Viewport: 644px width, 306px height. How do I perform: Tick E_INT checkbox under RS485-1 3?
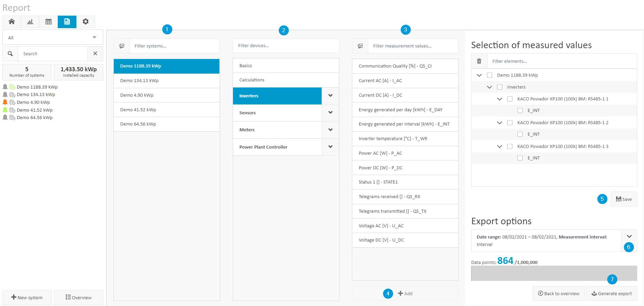[x=520, y=158]
